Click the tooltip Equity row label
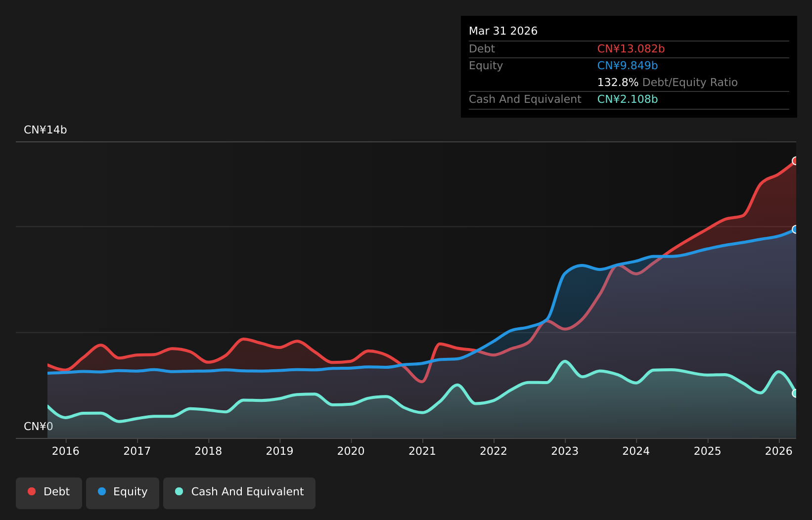 coord(486,66)
